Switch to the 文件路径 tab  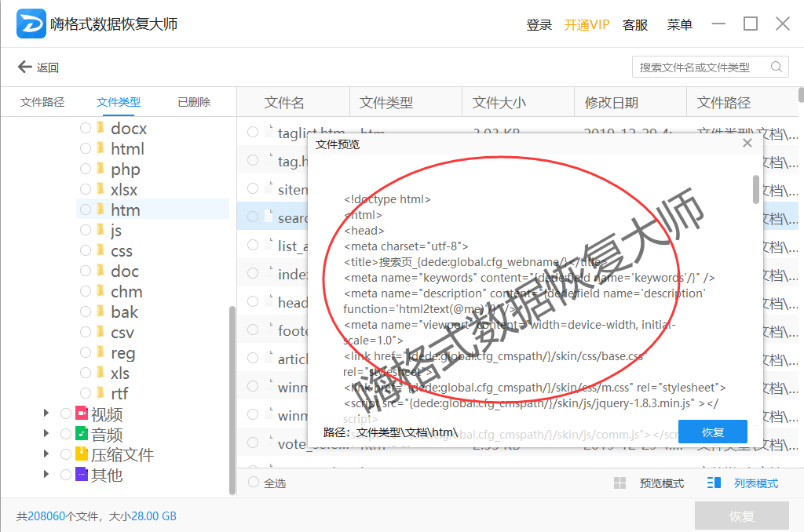click(x=42, y=102)
